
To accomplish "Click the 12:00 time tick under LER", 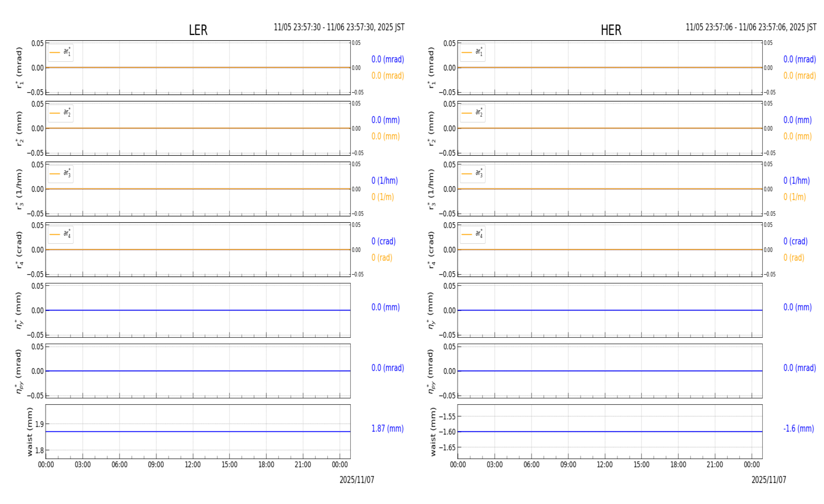I will coord(193,465).
